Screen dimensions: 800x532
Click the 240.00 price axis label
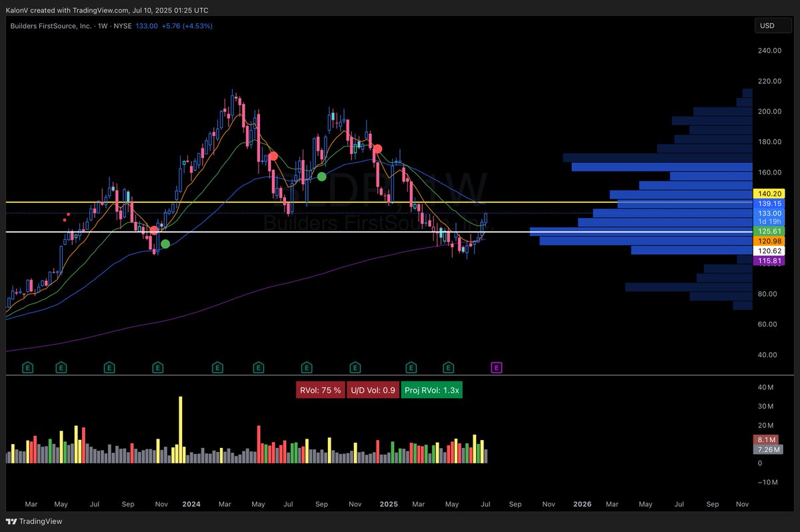pos(769,51)
